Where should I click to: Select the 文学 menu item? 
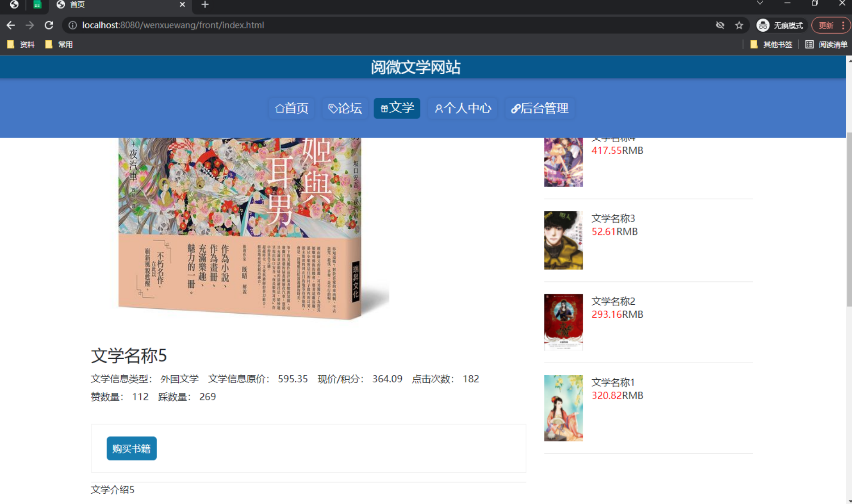pyautogui.click(x=397, y=108)
